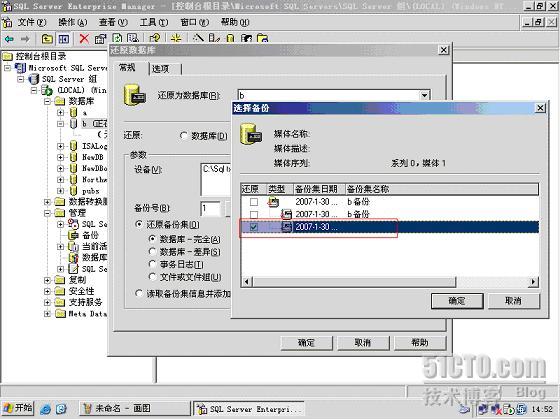Select the 文件或文件组 radio button
This screenshot has width=560, height=420.
pos(152,277)
